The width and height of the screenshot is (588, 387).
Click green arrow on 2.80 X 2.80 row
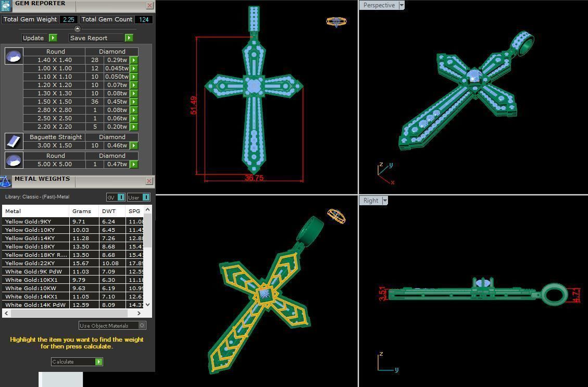[134, 110]
